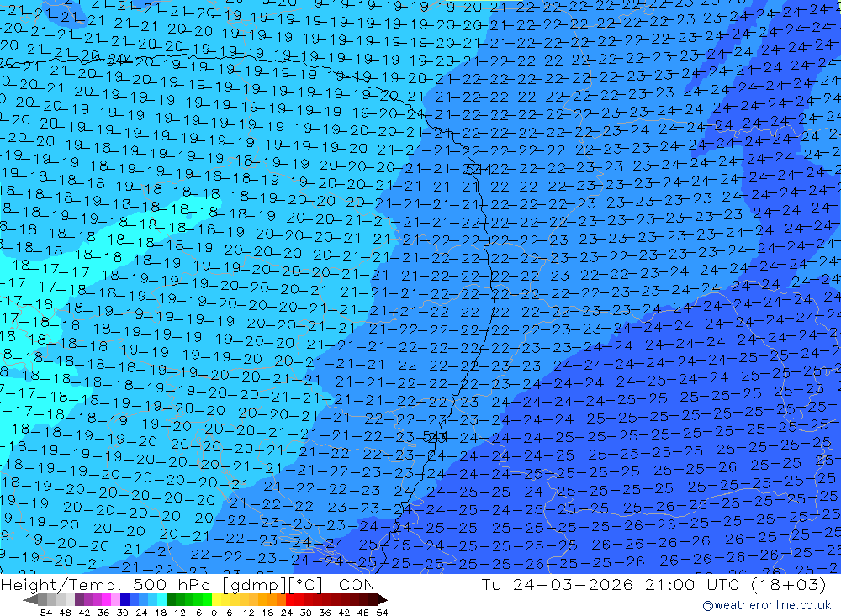Pick the dark blue swatch in the legend
Viewport: 841px width, 616px height.
click(x=124, y=600)
